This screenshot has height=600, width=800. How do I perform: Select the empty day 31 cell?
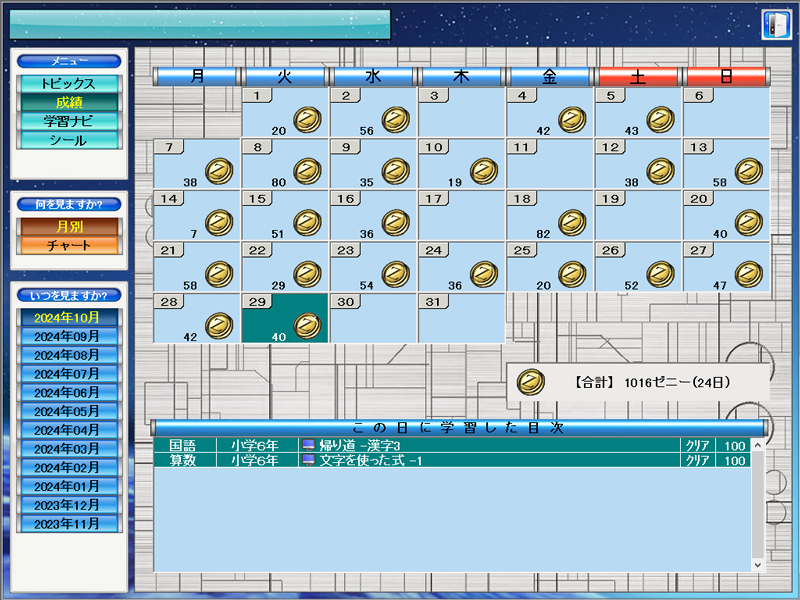461,318
